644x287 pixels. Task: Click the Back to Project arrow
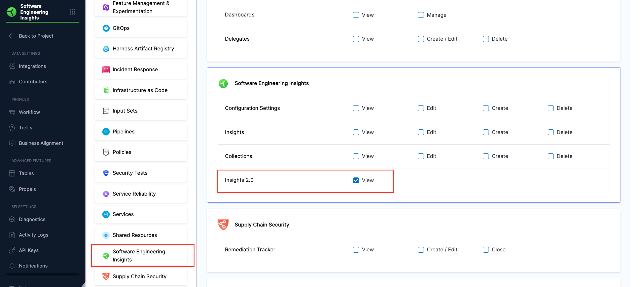click(x=12, y=36)
